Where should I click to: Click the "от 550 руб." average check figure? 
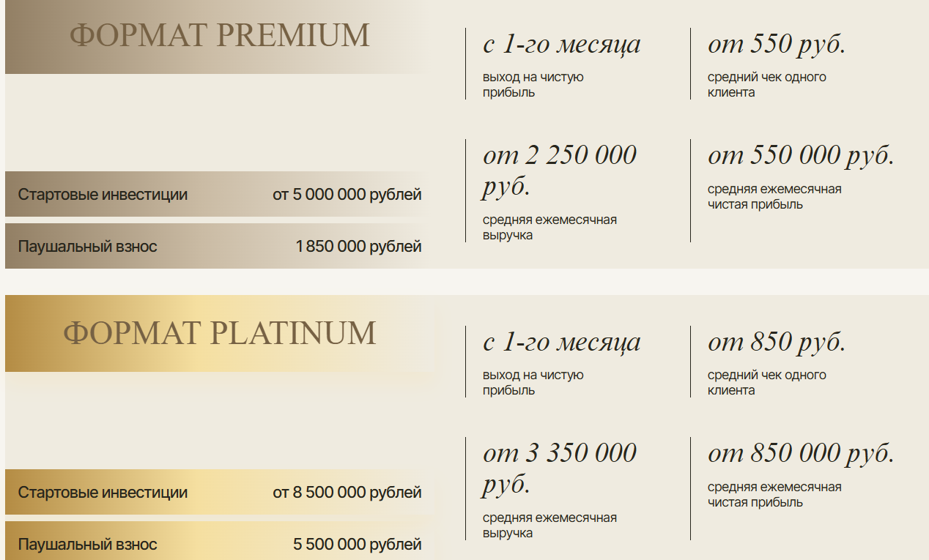click(x=777, y=45)
